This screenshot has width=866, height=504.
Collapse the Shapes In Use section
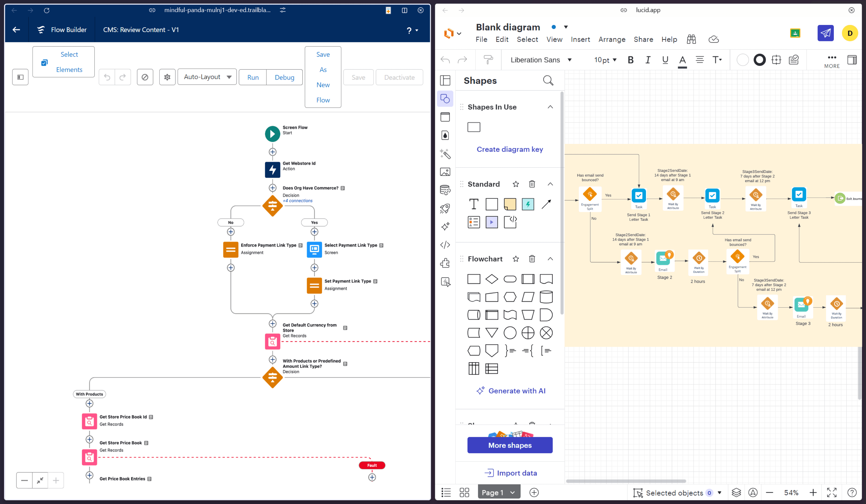(x=550, y=107)
